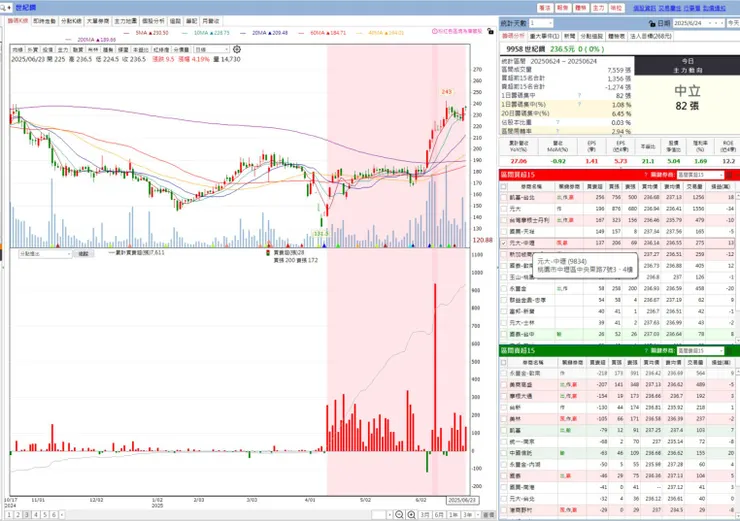Go to page 3 at bottom left

[27, 515]
